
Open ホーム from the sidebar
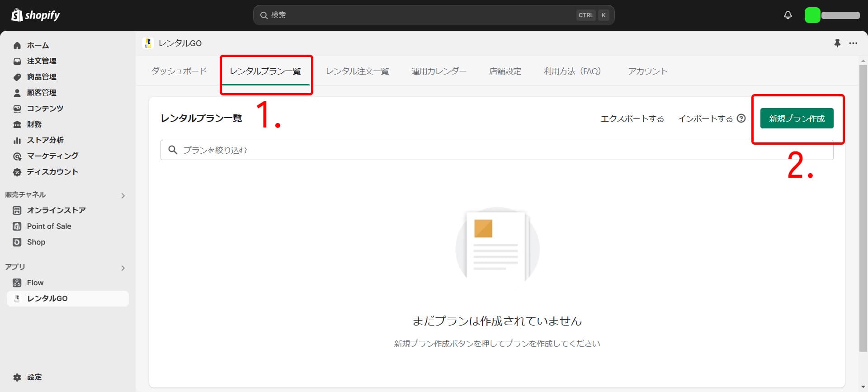38,45
